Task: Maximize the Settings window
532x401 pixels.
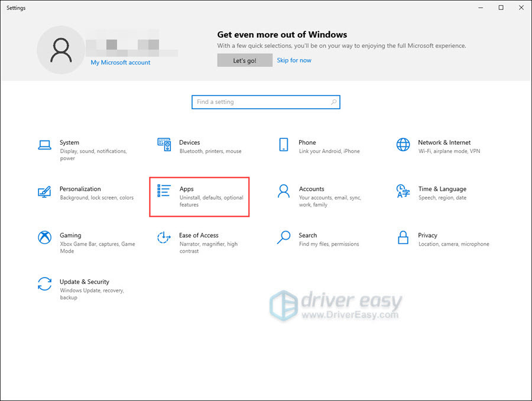Action: pos(501,8)
